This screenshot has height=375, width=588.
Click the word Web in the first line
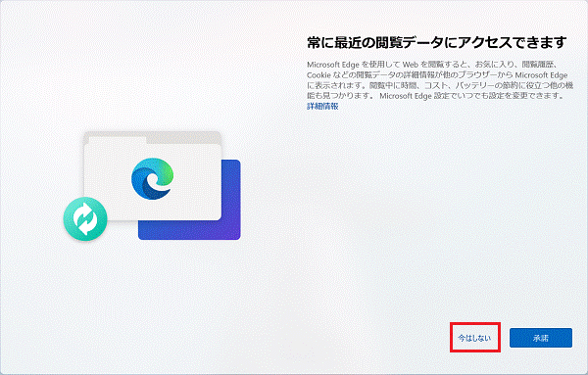[411, 65]
